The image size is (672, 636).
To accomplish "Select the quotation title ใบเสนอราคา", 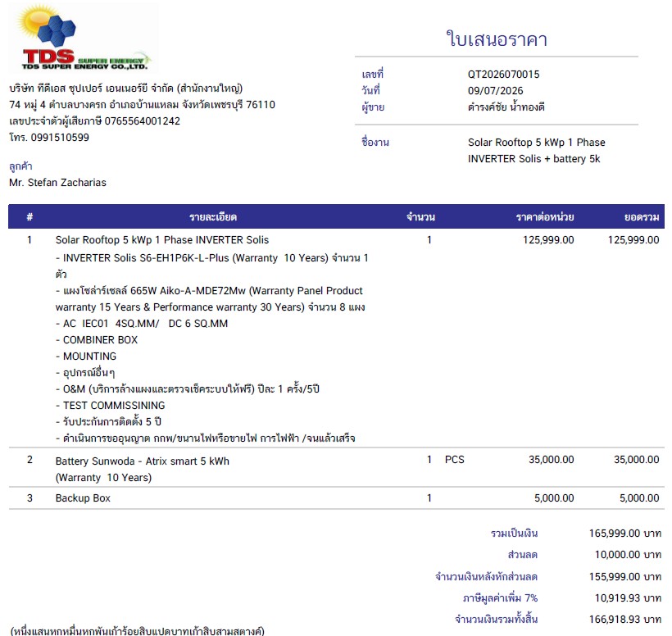I will 497,39.
